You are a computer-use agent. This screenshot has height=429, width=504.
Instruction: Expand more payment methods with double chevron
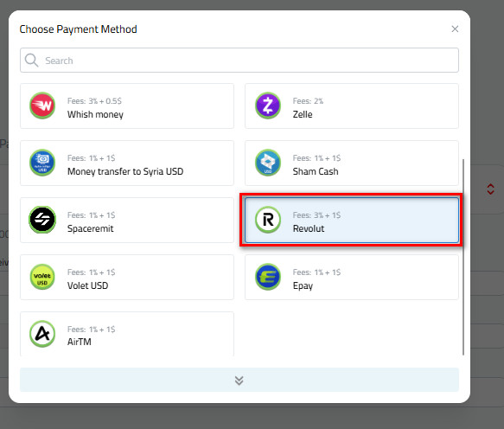tap(239, 380)
